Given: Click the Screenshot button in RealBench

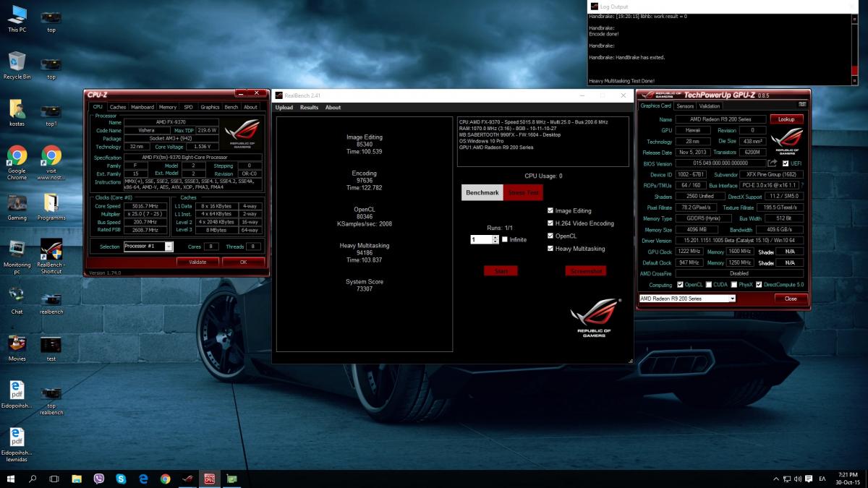Looking at the screenshot, I should click(x=586, y=271).
